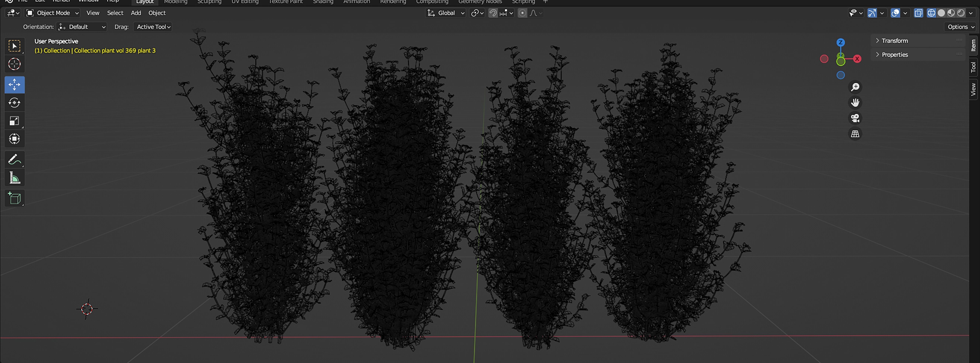The width and height of the screenshot is (980, 363).
Task: Switch to Solid viewport shading
Action: pyautogui.click(x=941, y=13)
